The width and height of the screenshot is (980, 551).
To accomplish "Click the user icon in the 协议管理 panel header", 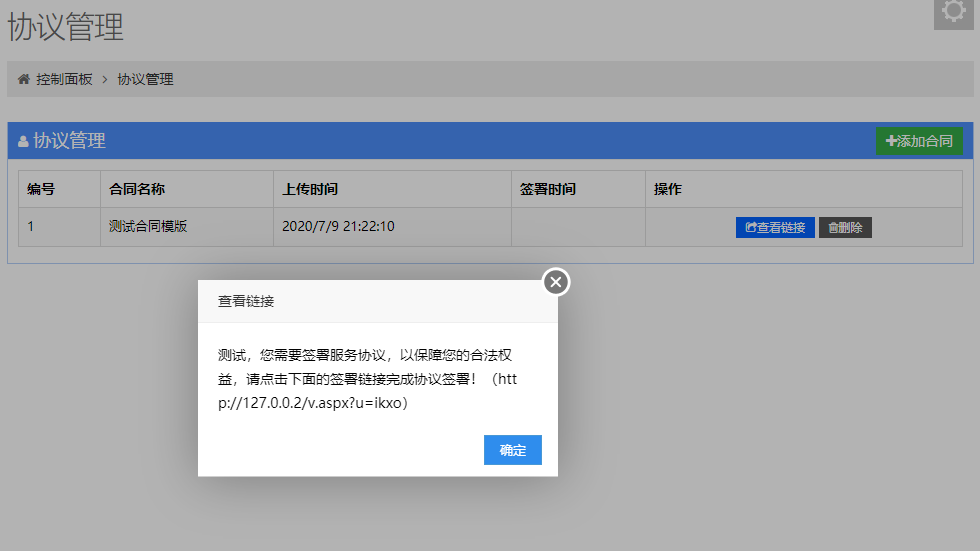I will [x=23, y=142].
